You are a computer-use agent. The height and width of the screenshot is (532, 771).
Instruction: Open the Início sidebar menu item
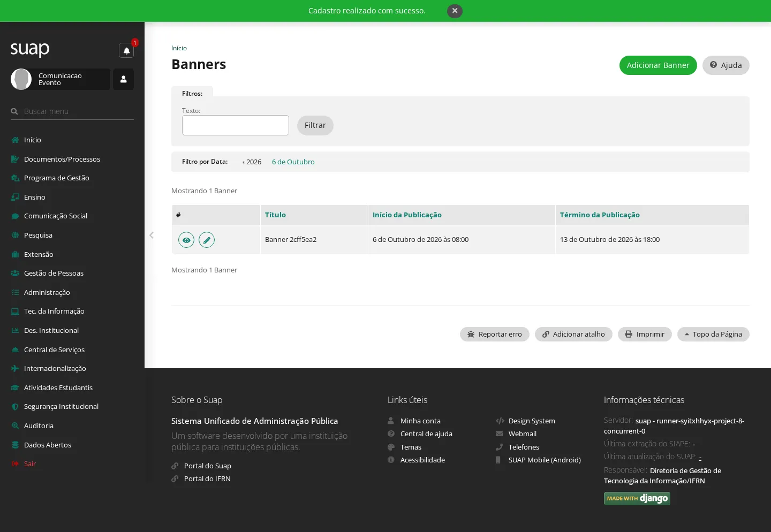click(72, 140)
